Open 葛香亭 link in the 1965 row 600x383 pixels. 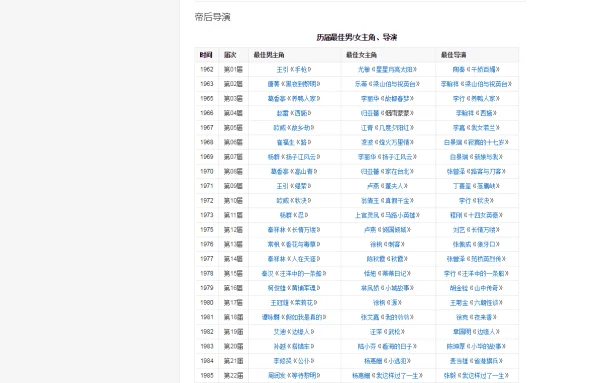(277, 98)
